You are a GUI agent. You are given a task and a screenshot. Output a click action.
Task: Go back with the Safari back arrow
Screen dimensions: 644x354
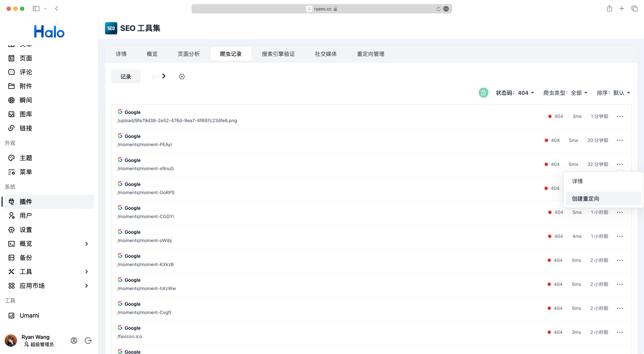(57, 9)
